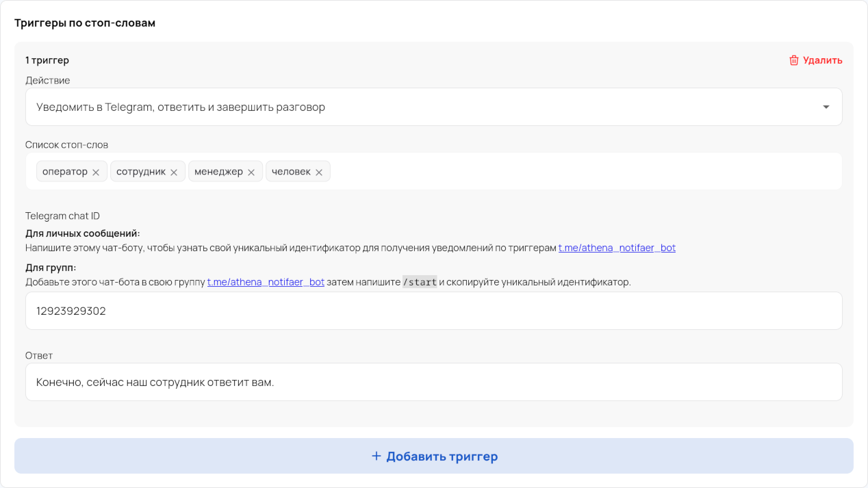Image resolution: width=868 pixels, height=488 pixels.
Task: Click into the "Ответ" text field
Action: [433, 382]
